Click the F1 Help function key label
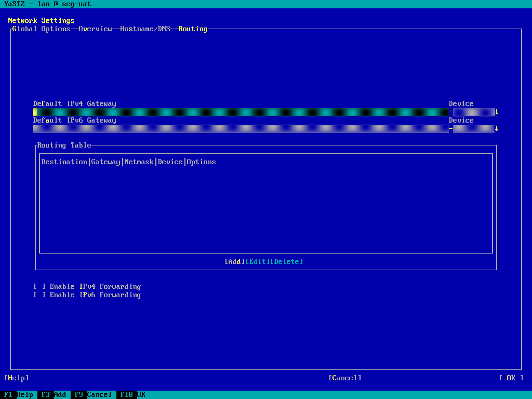The image size is (532, 399). pyautogui.click(x=19, y=395)
